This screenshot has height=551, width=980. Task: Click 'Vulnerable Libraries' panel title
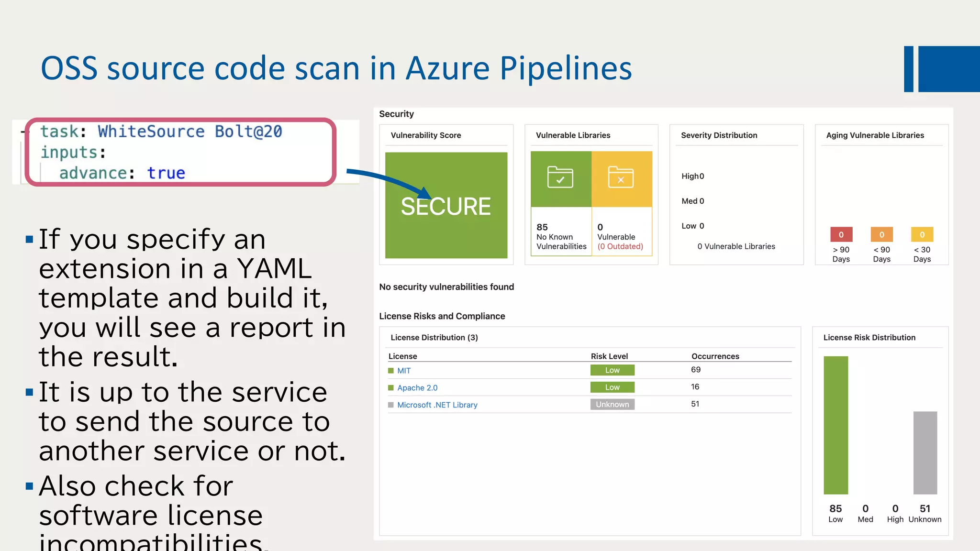[x=573, y=135]
